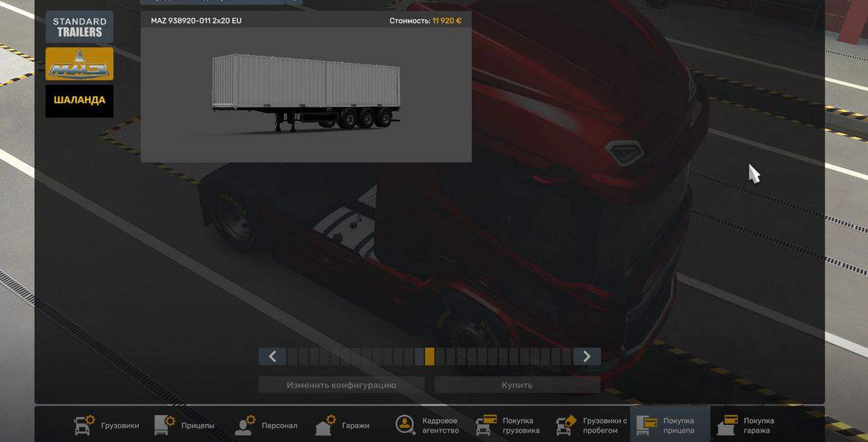The width and height of the screenshot is (868, 442).
Task: Click the Кадровое агентство magnifier icon
Action: coord(405,425)
